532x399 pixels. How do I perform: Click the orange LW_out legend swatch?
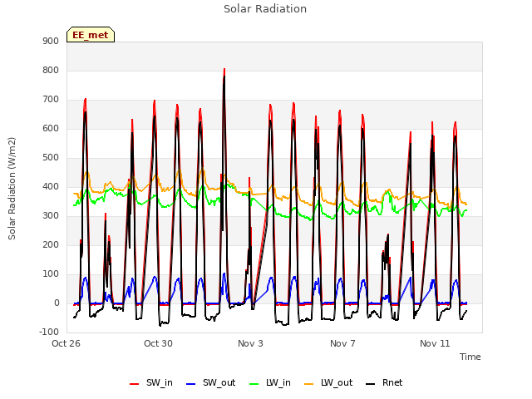click(309, 384)
